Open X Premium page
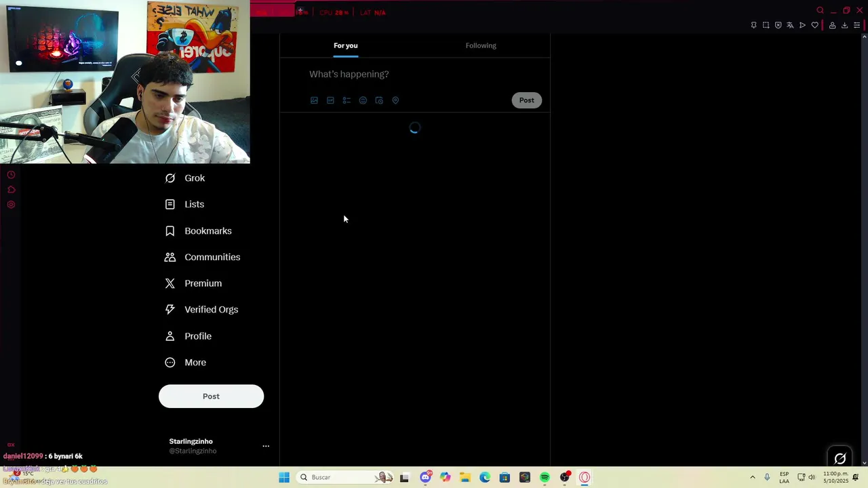The image size is (868, 488). [193, 283]
